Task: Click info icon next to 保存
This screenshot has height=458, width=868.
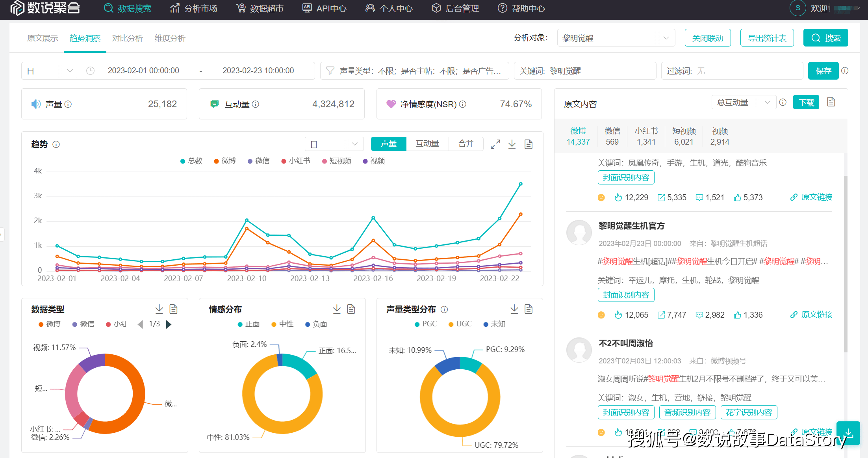Action: click(845, 71)
